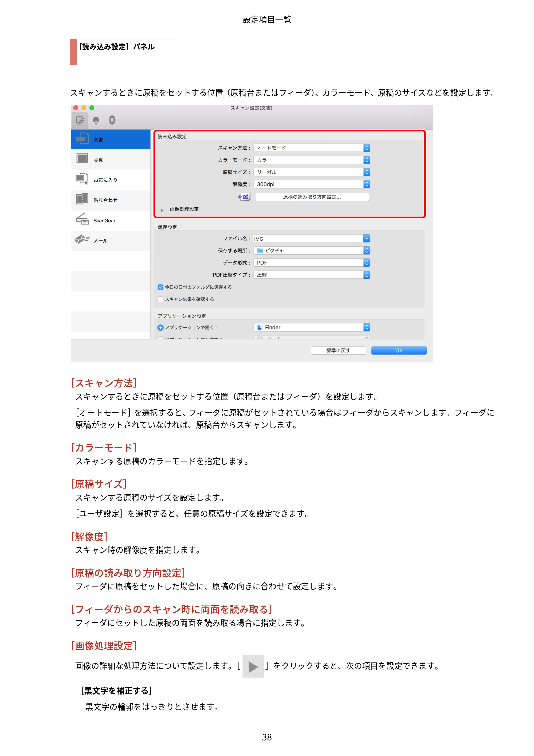Click the document orientation icon beside 原稿の読み取り方向設定
The width and height of the screenshot is (534, 756).
click(244, 197)
